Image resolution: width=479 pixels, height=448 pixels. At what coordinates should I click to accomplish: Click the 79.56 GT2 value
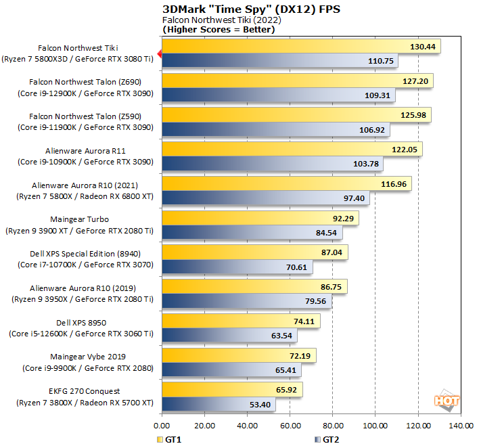[315, 301]
